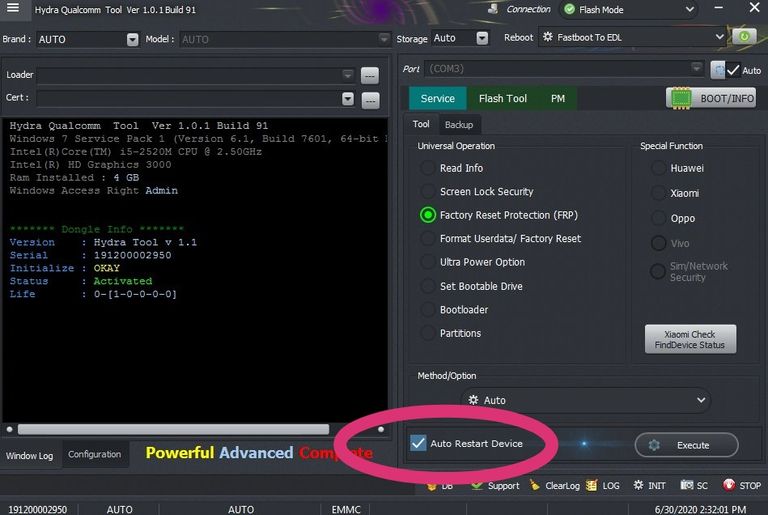
Task: Select Bootloader radio option
Action: 428,310
